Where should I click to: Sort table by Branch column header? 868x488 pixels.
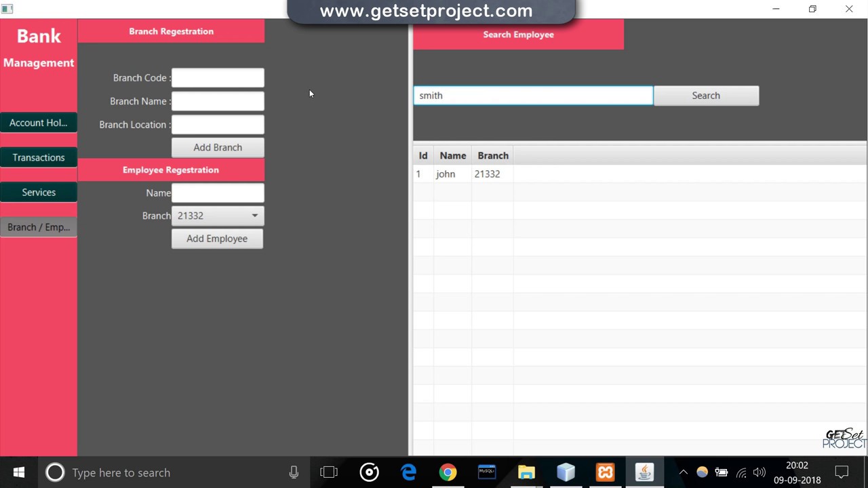click(x=493, y=156)
